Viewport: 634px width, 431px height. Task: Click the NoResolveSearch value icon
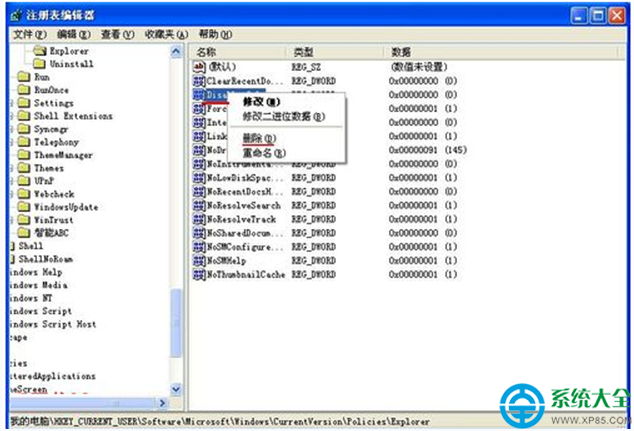199,205
